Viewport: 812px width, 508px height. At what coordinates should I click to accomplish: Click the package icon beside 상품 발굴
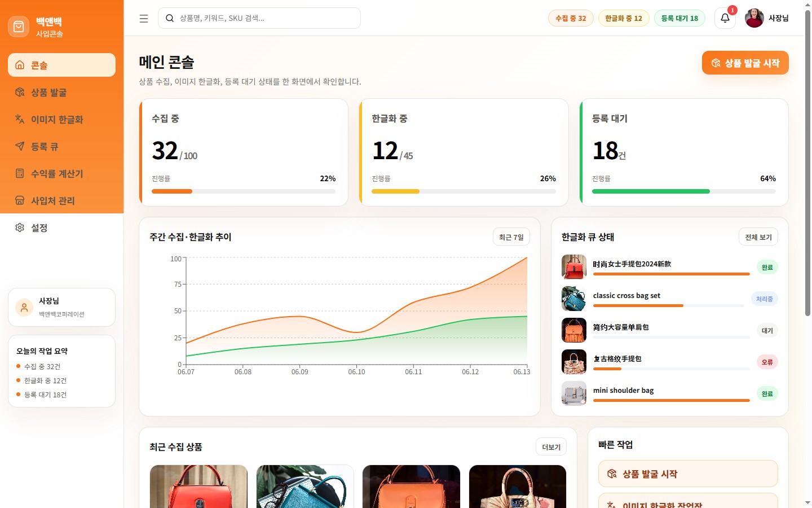tap(20, 92)
